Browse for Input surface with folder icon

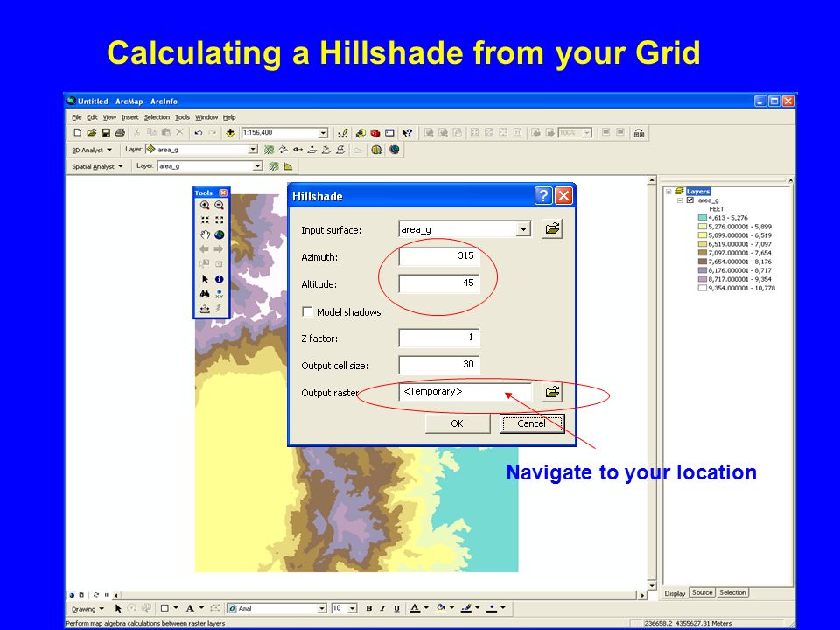[552, 229]
